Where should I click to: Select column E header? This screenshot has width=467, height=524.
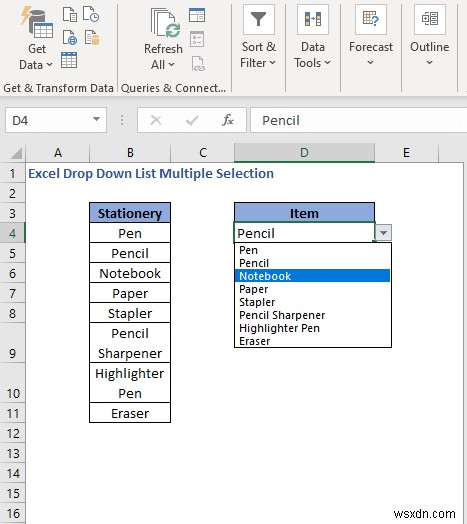pyautogui.click(x=406, y=153)
